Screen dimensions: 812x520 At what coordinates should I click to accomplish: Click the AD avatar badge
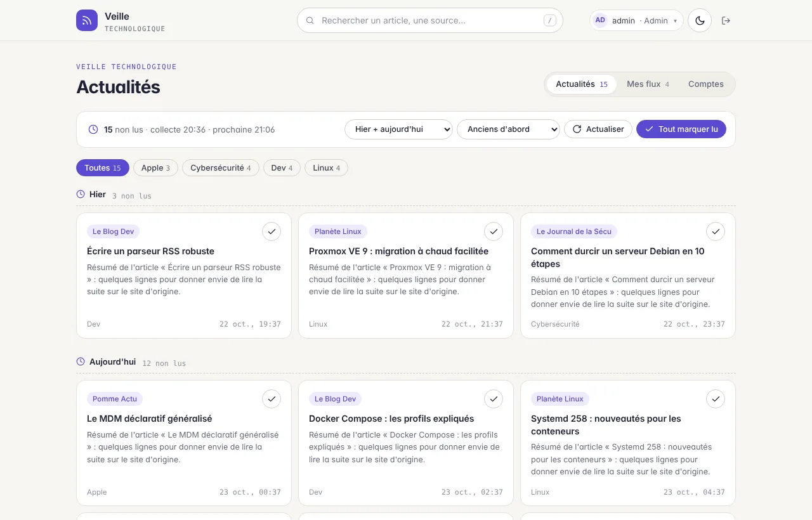tap(600, 20)
